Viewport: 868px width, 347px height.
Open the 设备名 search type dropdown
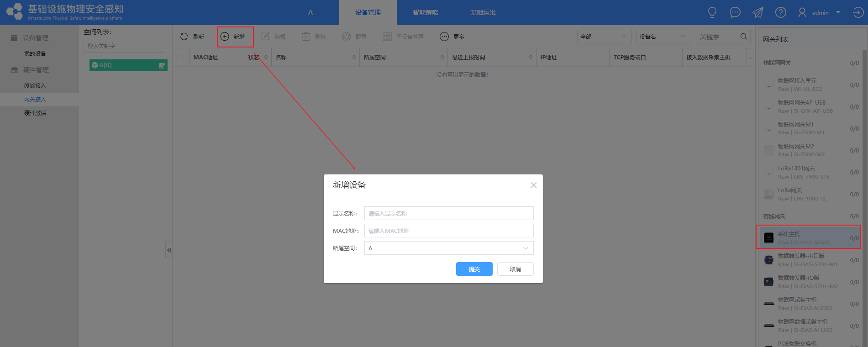point(663,37)
